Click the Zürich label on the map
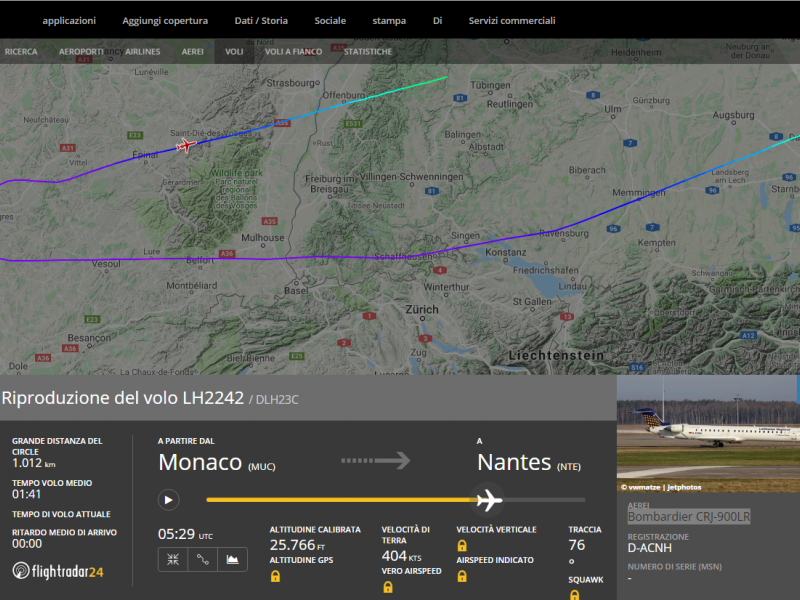The width and height of the screenshot is (800, 600). click(x=422, y=309)
